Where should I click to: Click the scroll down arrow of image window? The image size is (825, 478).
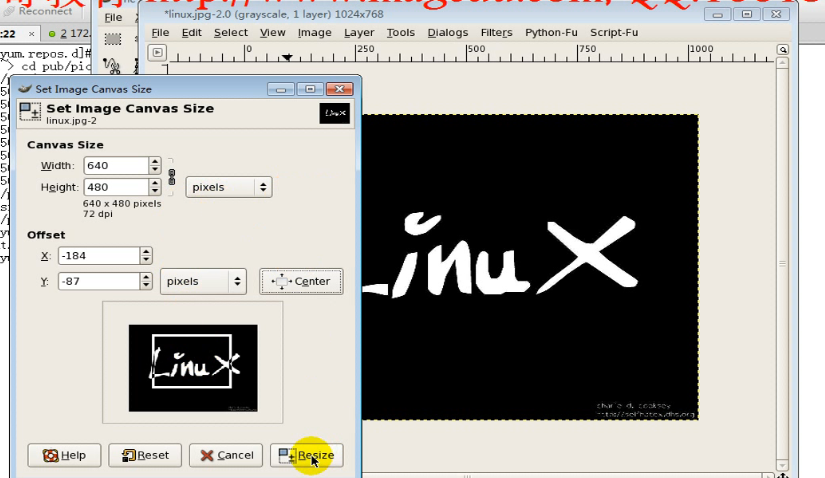[x=782, y=465]
